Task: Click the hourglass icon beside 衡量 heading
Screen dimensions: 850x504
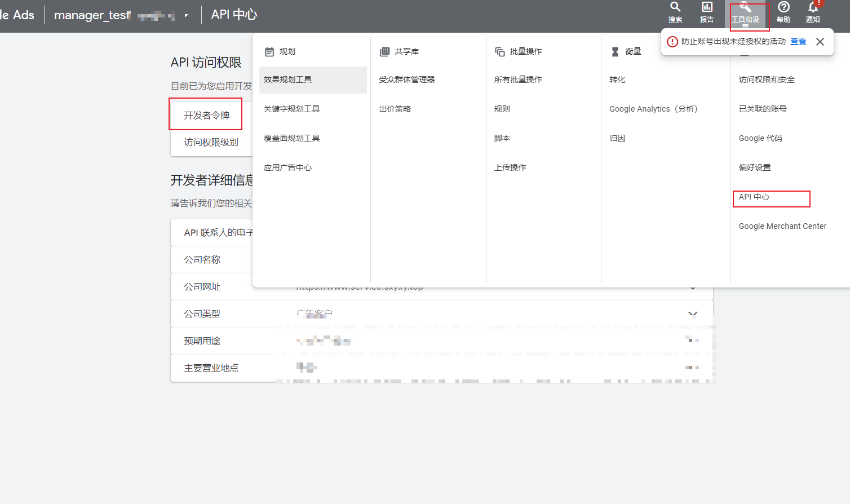Action: click(615, 52)
